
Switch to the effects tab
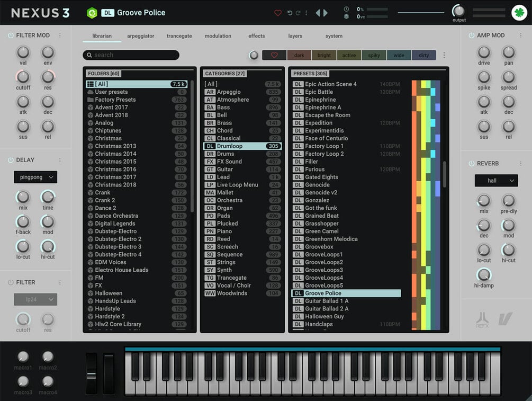[x=257, y=36]
